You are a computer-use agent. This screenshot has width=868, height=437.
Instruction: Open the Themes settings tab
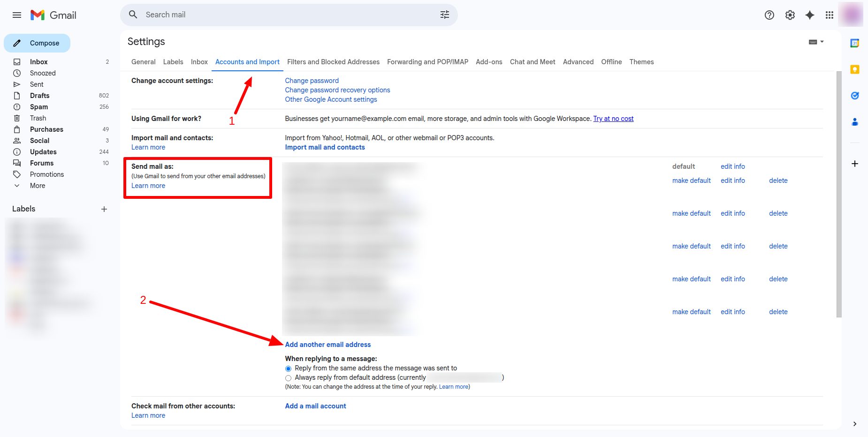point(641,61)
